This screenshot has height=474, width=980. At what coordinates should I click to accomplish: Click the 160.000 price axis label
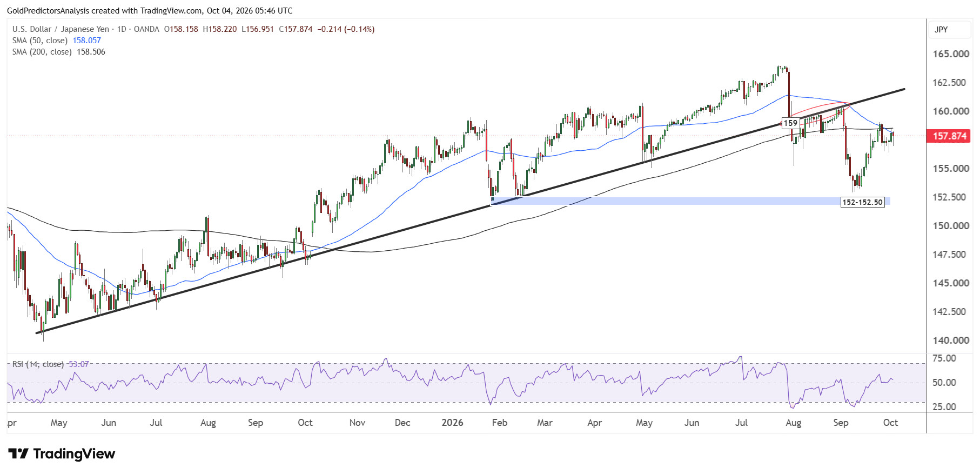tap(951, 111)
